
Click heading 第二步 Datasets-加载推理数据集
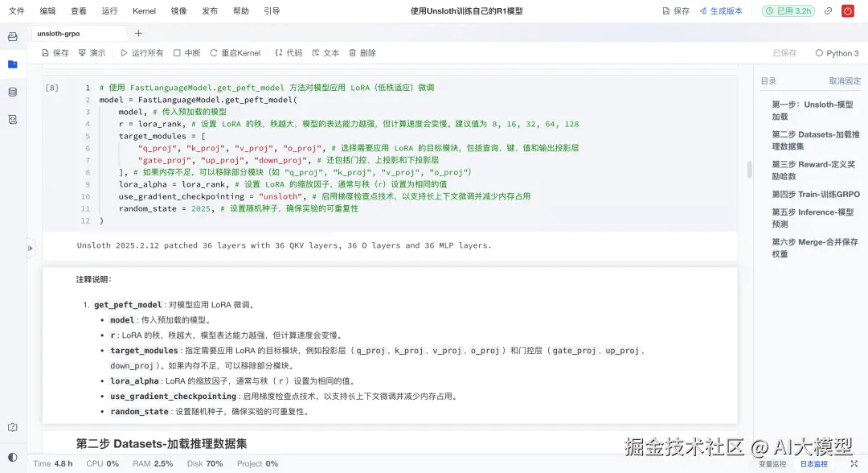pos(162,444)
